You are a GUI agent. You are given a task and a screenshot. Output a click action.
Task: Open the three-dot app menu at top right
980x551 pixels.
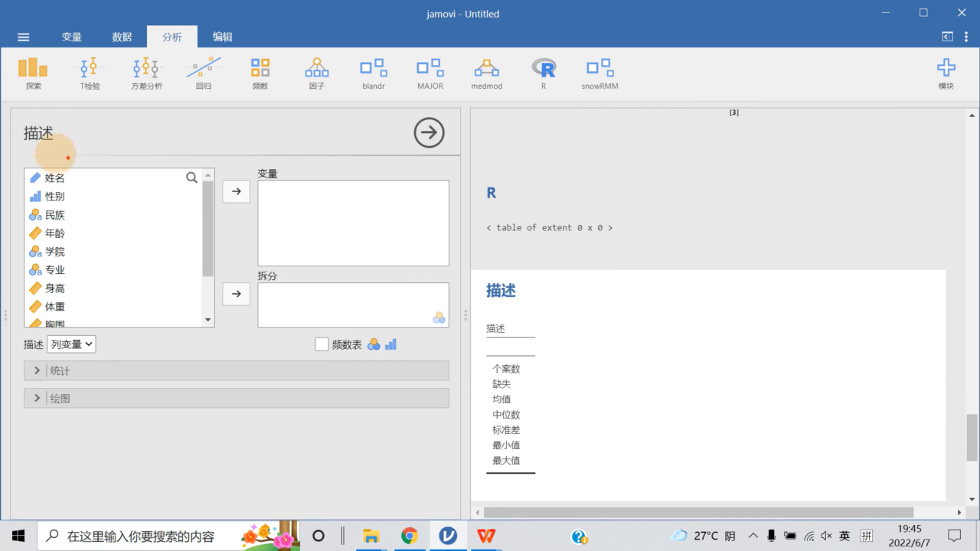click(x=965, y=37)
